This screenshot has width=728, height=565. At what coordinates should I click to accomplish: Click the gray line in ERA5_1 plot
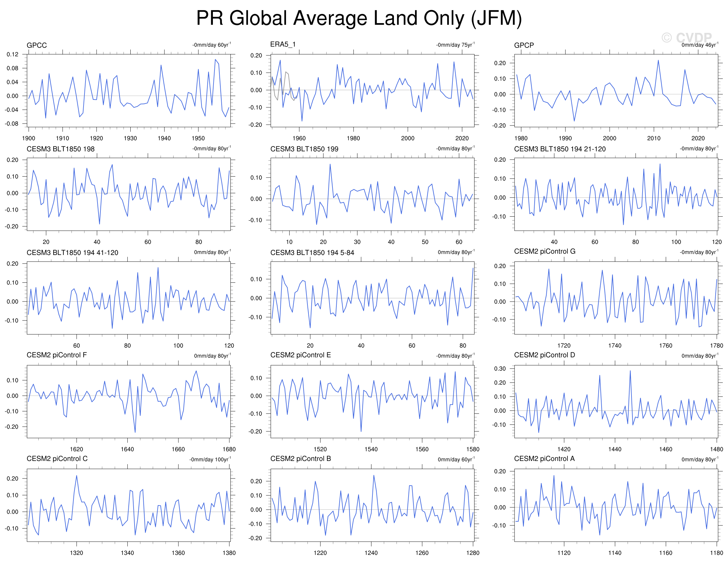(287, 73)
